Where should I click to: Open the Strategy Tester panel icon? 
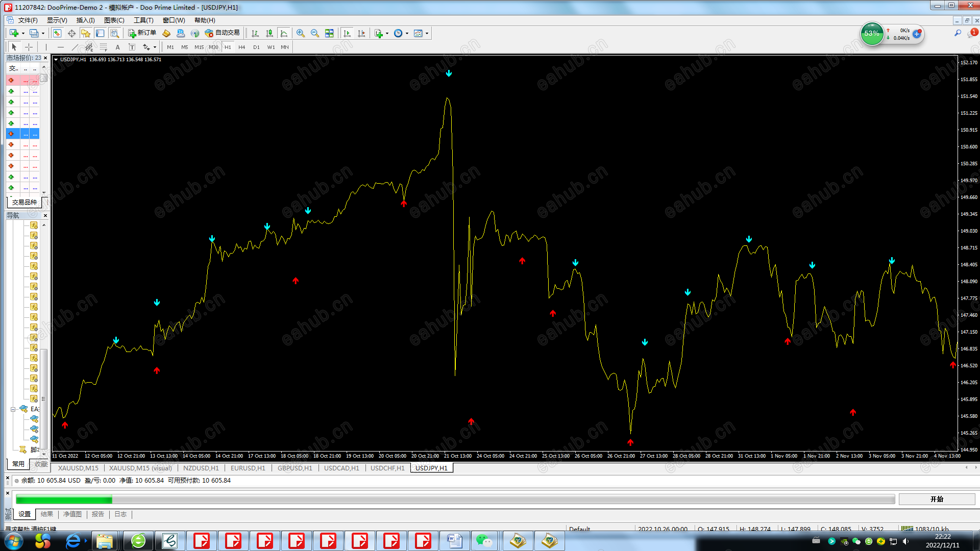[115, 33]
